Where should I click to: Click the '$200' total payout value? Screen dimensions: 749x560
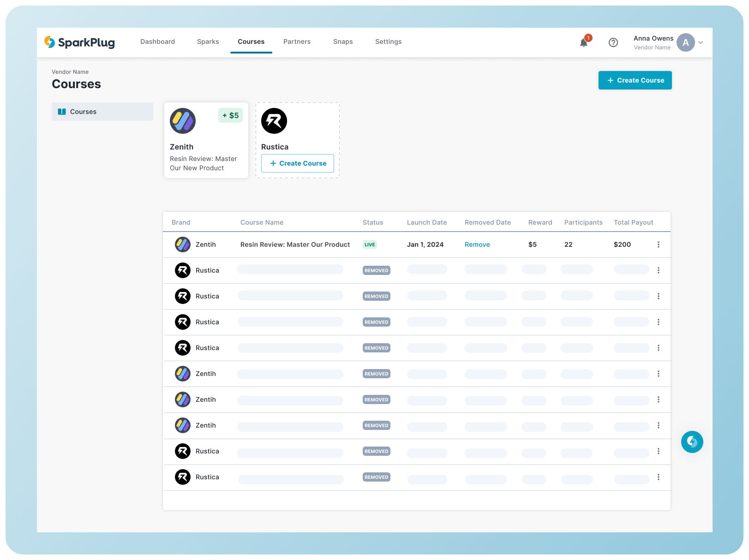[x=622, y=244]
